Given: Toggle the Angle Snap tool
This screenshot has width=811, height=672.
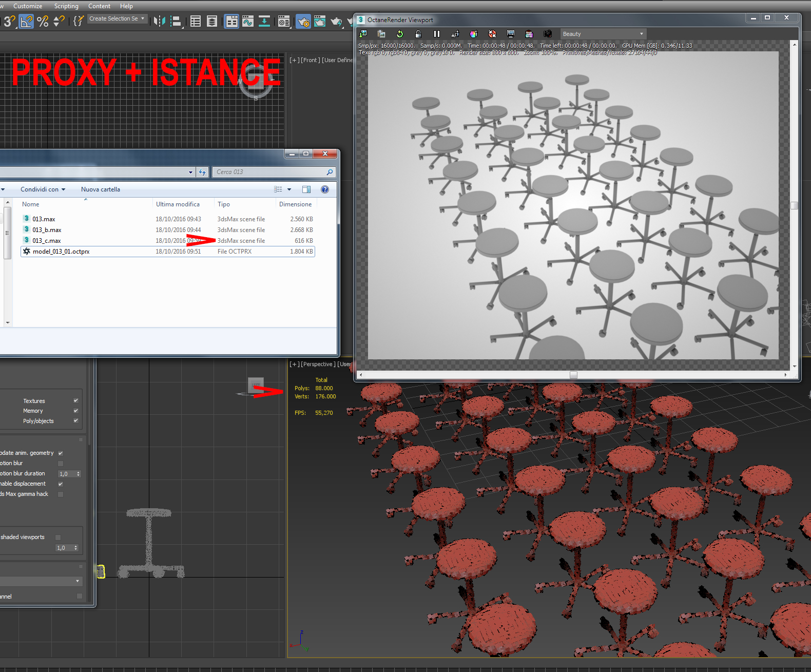Looking at the screenshot, I should coord(26,21).
